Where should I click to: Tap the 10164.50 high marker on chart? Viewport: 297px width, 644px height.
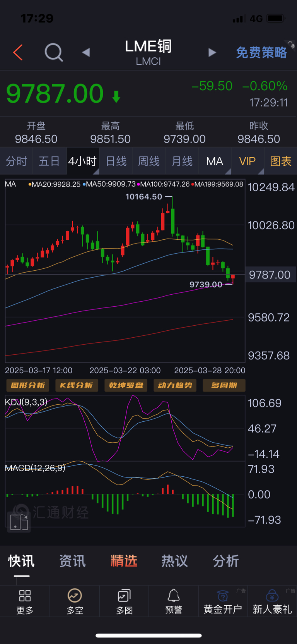click(144, 197)
